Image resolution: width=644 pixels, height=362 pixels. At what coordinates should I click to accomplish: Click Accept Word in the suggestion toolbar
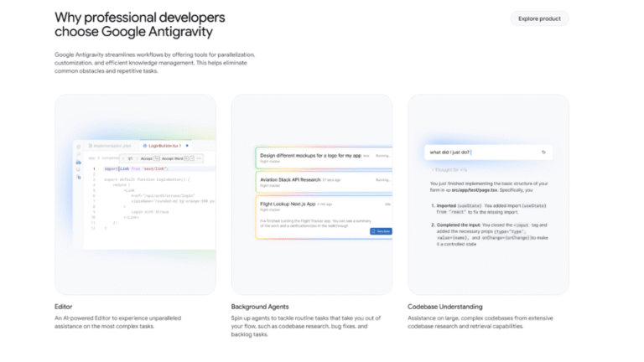click(178, 158)
